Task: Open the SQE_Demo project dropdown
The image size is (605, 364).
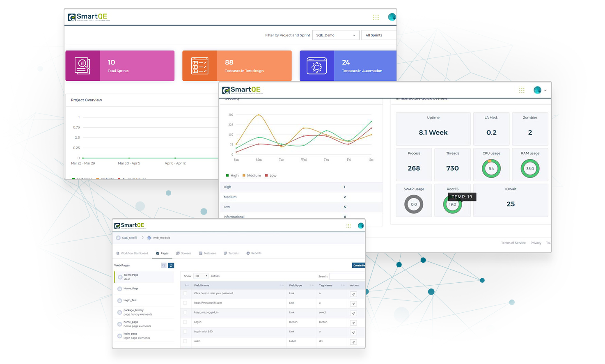Action: (336, 35)
